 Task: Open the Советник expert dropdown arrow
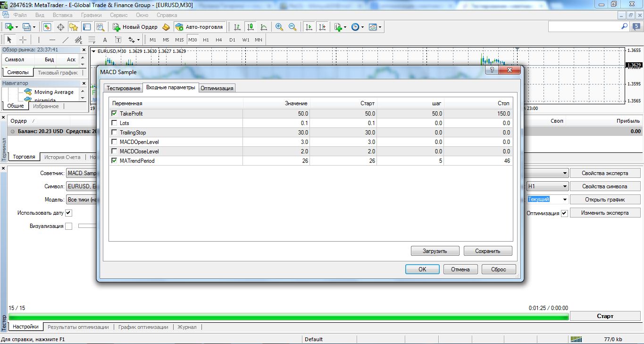pyautogui.click(x=565, y=173)
